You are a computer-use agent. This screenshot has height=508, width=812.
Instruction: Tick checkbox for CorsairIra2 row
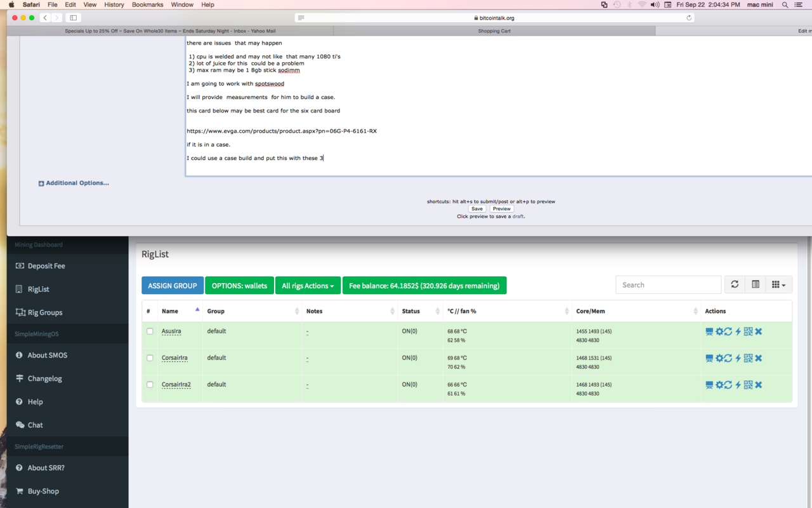pyautogui.click(x=150, y=385)
